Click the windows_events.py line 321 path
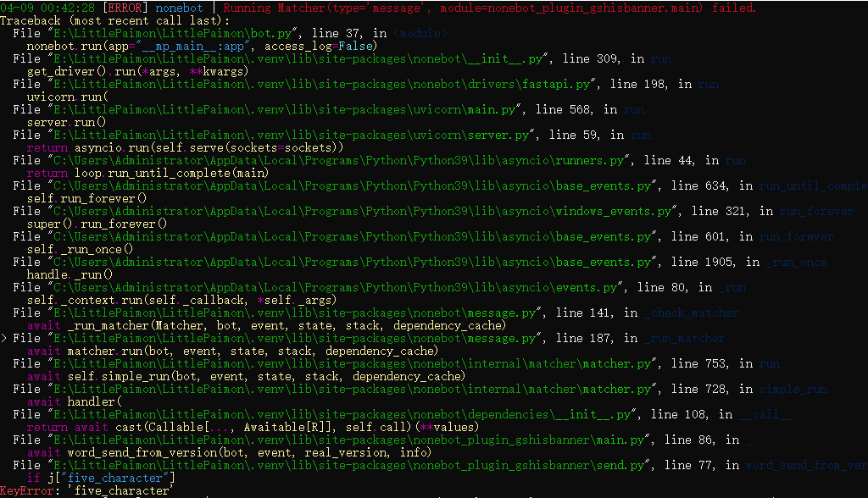The image size is (868, 498). tap(356, 211)
